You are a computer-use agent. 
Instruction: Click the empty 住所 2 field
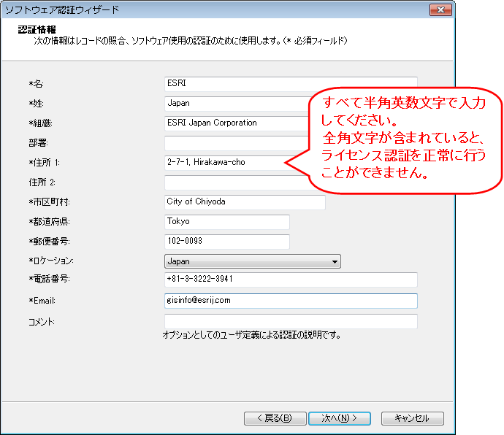[237, 182]
